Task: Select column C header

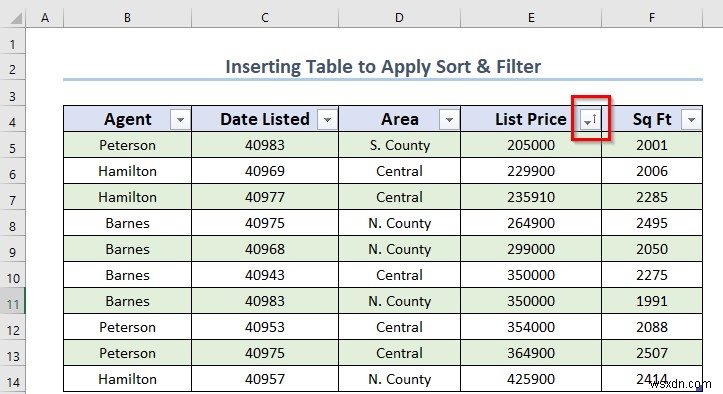Action: click(x=265, y=18)
